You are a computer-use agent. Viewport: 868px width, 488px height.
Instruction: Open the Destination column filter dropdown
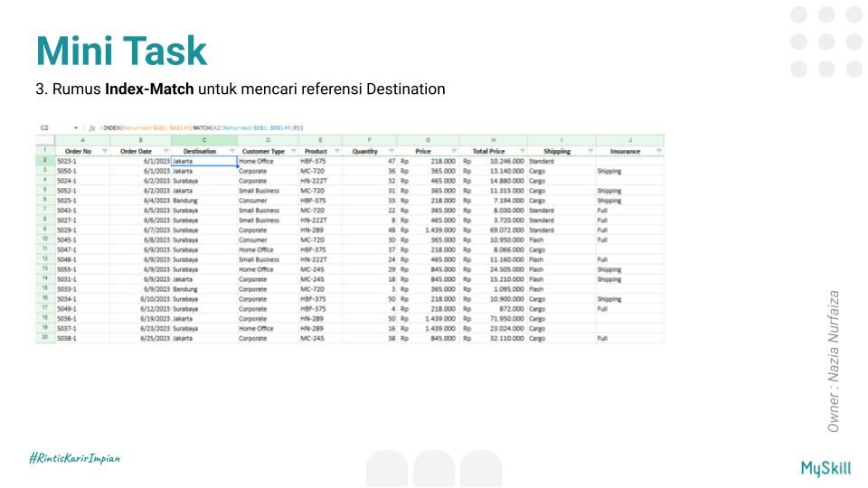[232, 151]
